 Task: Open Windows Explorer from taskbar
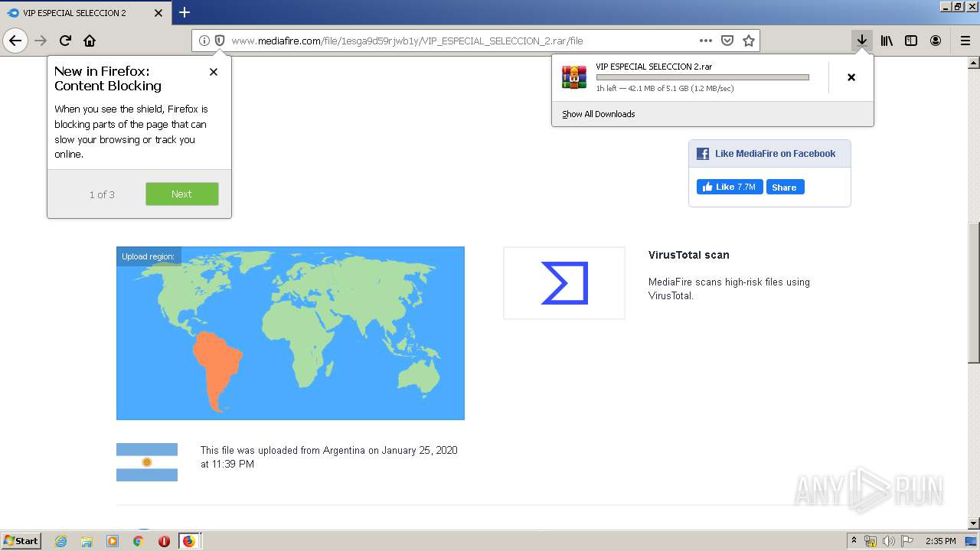click(87, 541)
